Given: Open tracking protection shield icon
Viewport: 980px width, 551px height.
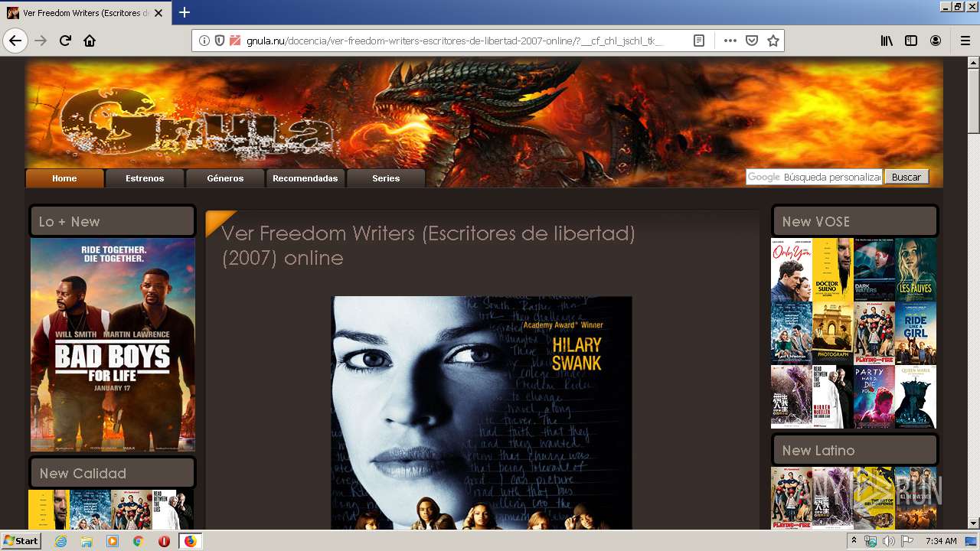Looking at the screenshot, I should (220, 41).
